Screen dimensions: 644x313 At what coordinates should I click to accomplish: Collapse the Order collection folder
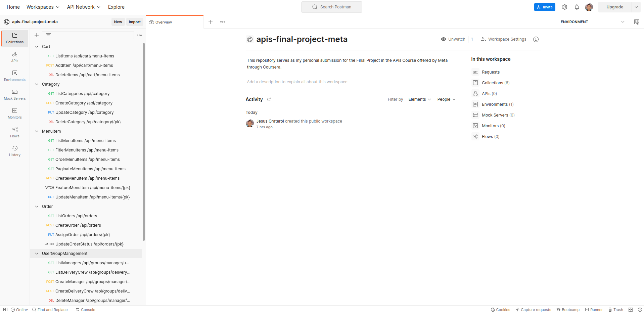tap(37, 207)
